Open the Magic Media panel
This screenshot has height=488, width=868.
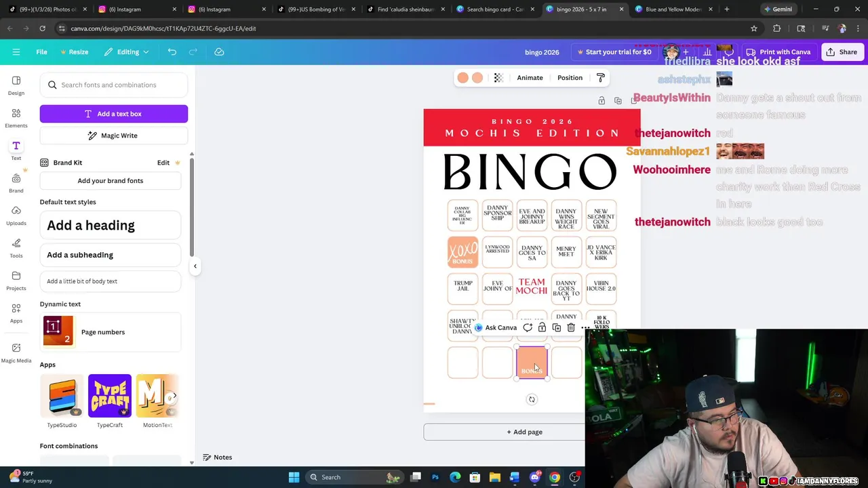pyautogui.click(x=16, y=352)
